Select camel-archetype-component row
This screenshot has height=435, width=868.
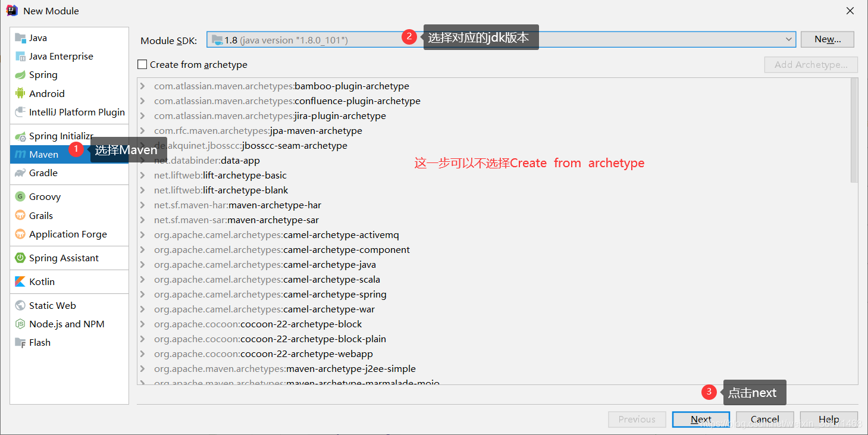494,250
